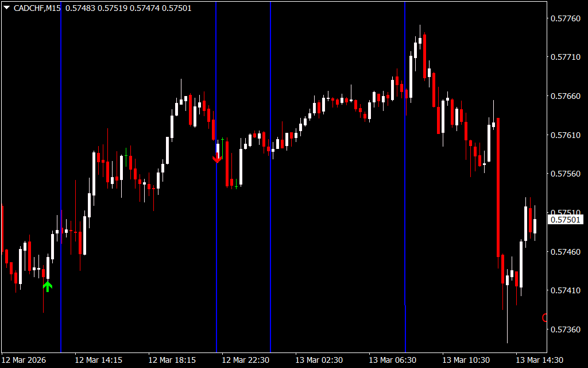Click the 13 Mar 06:30 time label
588x368 pixels.
[392, 360]
